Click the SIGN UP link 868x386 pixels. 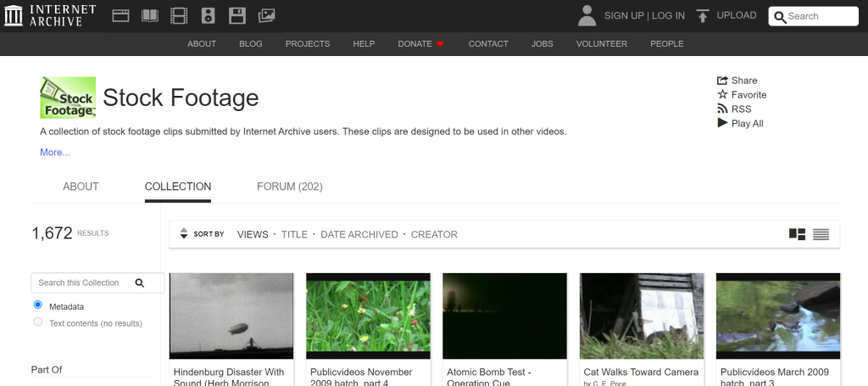tap(624, 15)
